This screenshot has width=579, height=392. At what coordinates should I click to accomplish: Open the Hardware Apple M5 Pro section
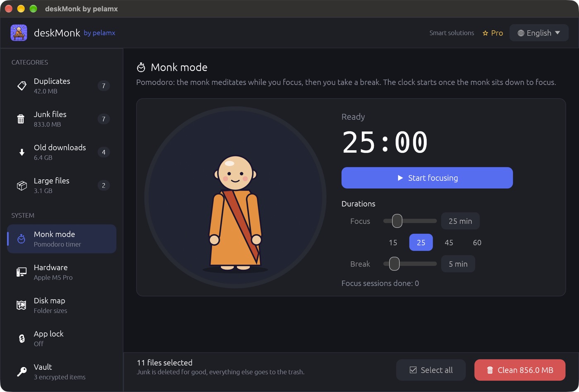(x=62, y=272)
